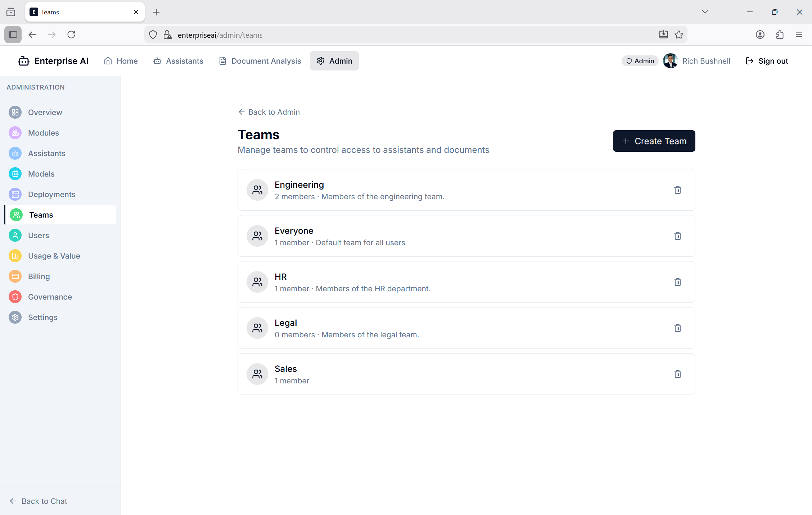This screenshot has width=812, height=515.
Task: Click the Create Team button
Action: point(654,141)
